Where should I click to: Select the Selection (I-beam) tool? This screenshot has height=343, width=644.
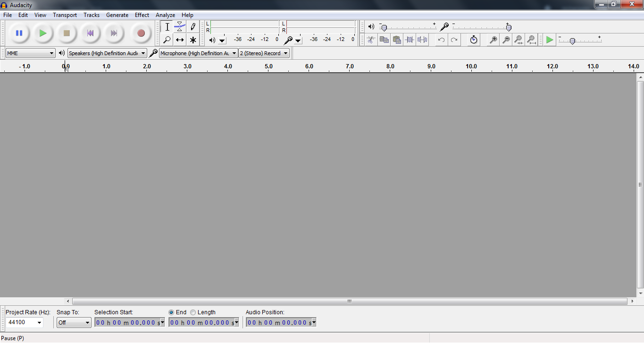point(167,27)
